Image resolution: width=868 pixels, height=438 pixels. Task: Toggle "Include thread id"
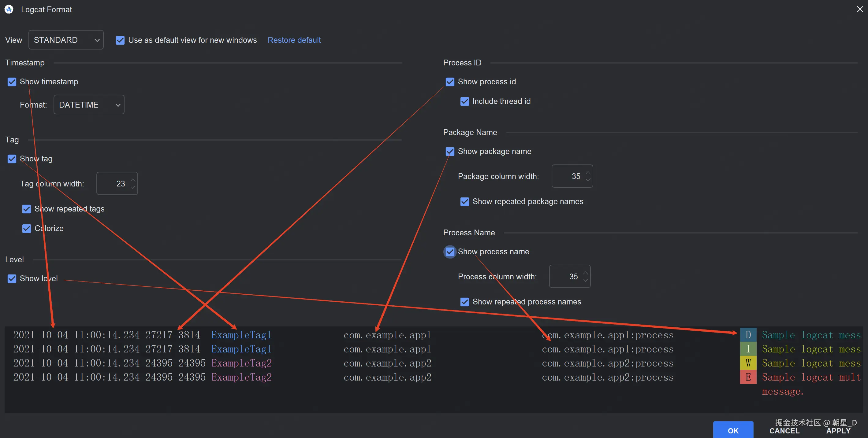tap(464, 101)
